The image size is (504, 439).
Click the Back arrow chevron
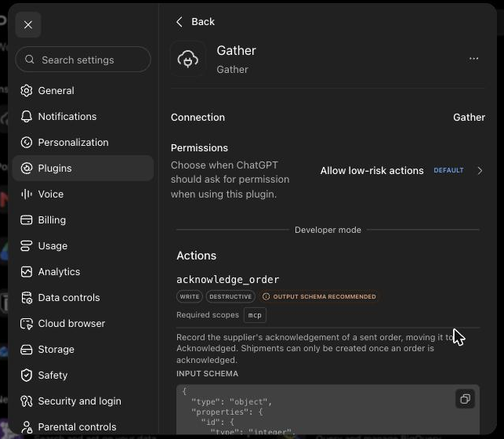pyautogui.click(x=179, y=22)
